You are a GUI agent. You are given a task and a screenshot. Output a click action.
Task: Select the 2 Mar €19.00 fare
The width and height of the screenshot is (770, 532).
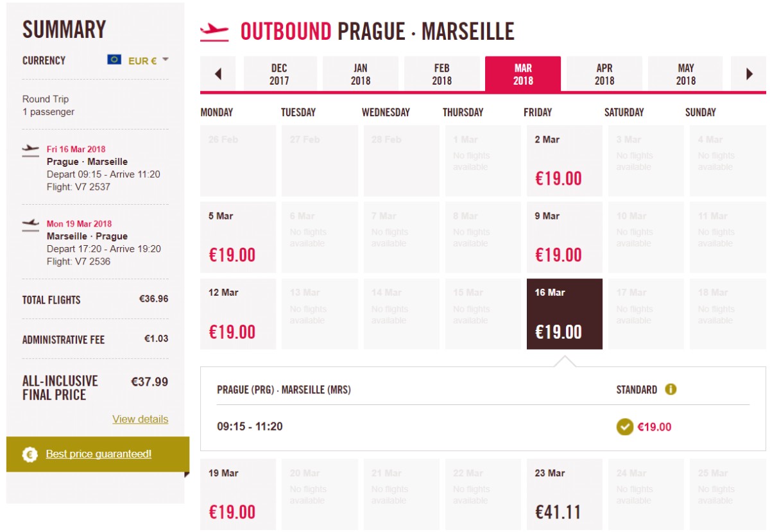point(564,160)
